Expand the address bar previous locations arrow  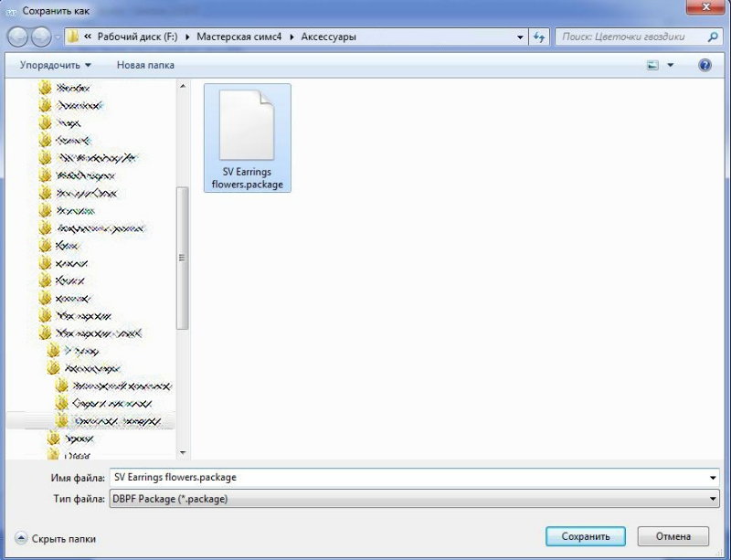(520, 37)
